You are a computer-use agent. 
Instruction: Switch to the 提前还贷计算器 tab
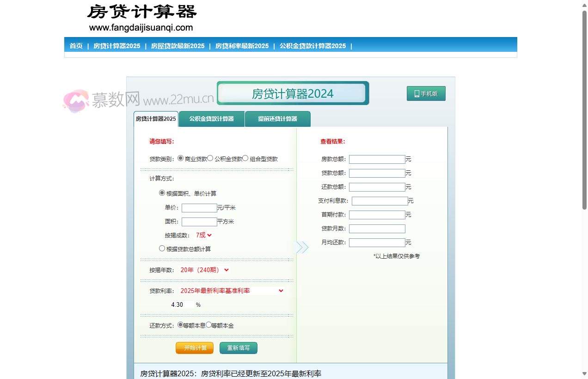point(277,119)
